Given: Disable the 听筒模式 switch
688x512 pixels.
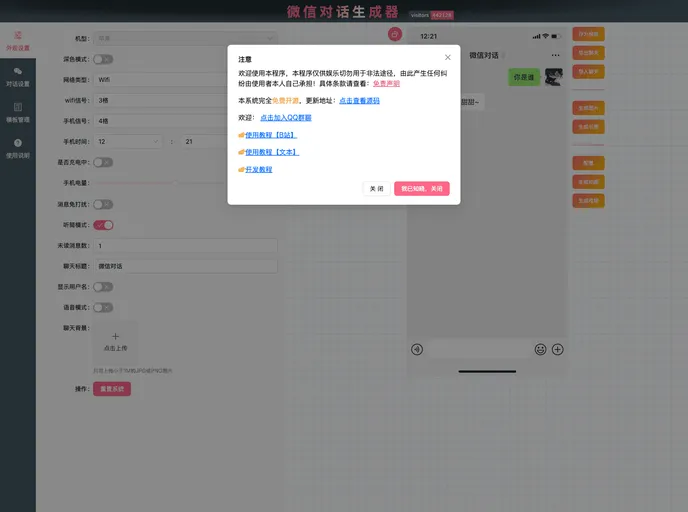Looking at the screenshot, I should [x=103, y=225].
